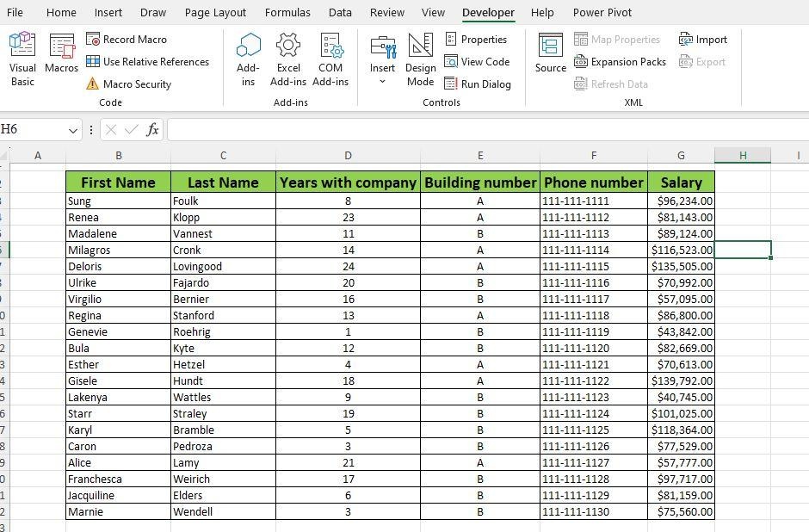This screenshot has height=532, width=809.
Task: Click the Name Box showing H6
Action: [x=34, y=129]
